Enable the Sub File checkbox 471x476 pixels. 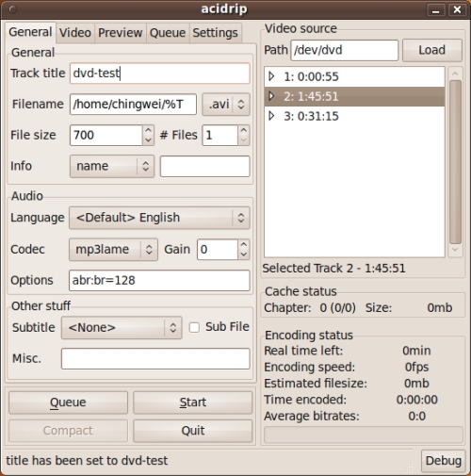pyautogui.click(x=194, y=327)
